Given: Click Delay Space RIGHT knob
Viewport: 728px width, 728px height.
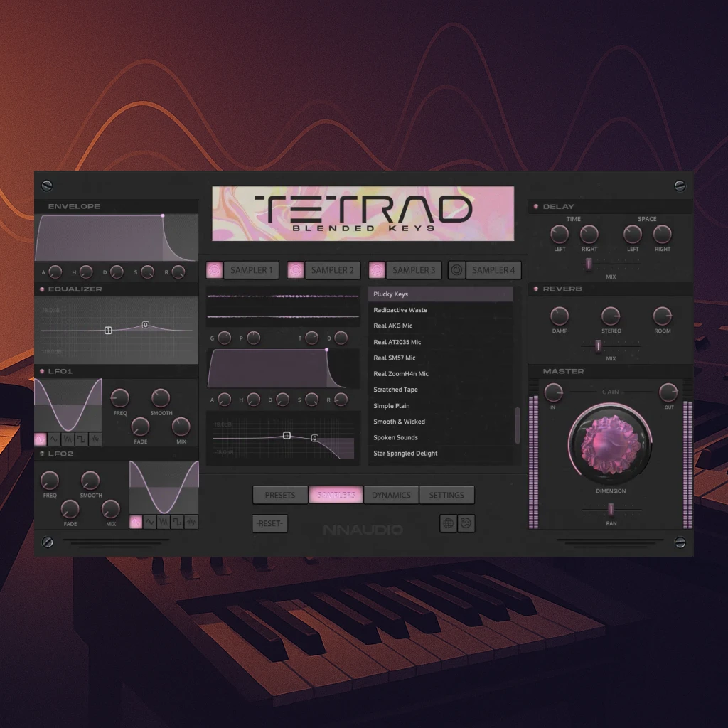Looking at the screenshot, I should coord(663,235).
